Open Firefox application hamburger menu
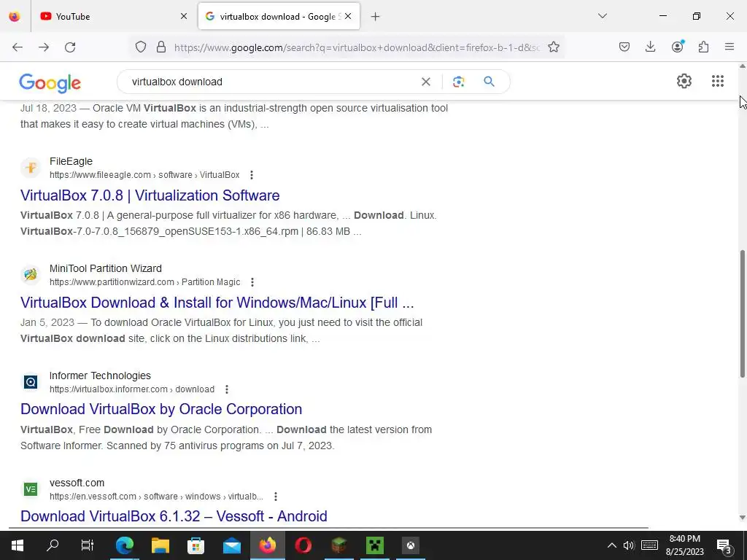This screenshot has height=560, width=747. [x=729, y=47]
